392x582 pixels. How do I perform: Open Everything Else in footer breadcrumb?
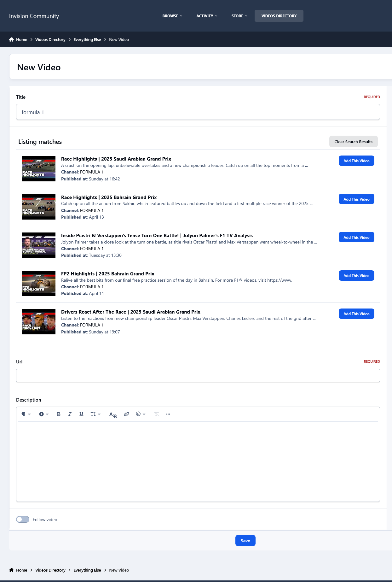87,570
